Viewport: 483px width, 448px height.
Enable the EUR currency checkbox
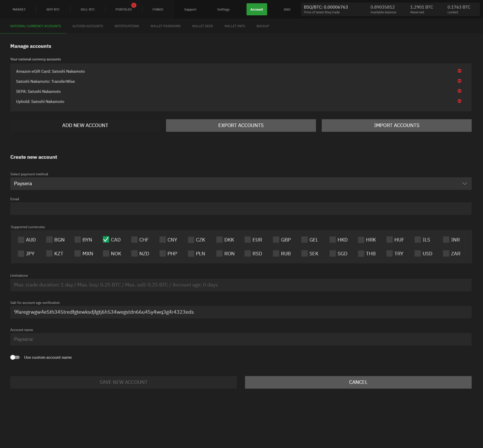pos(247,240)
